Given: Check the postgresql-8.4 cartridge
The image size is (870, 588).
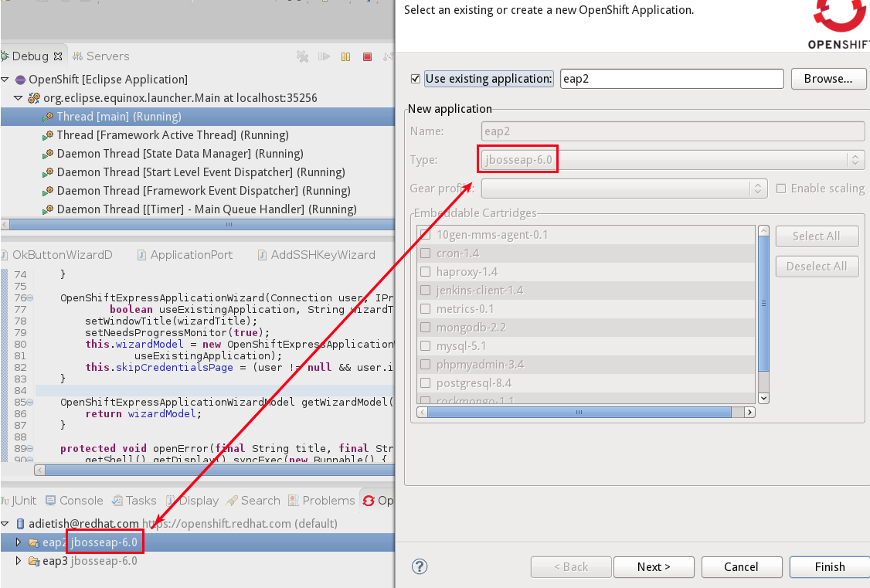Looking at the screenshot, I should tap(426, 383).
